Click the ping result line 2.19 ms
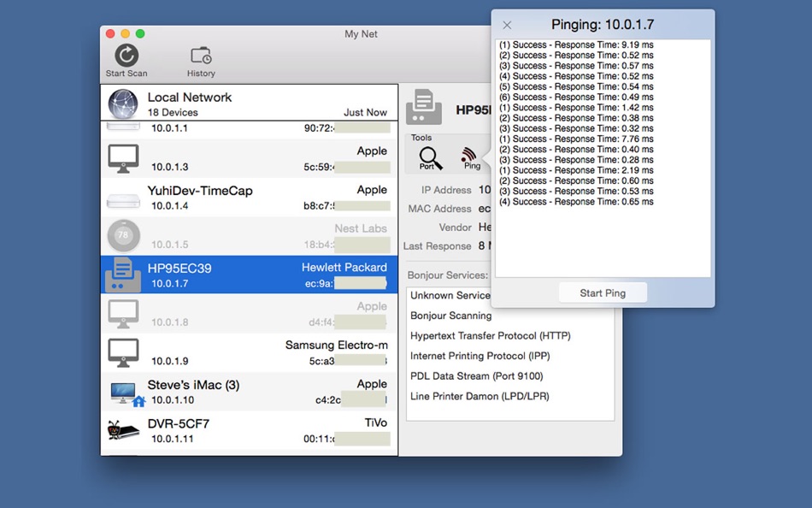 [576, 170]
